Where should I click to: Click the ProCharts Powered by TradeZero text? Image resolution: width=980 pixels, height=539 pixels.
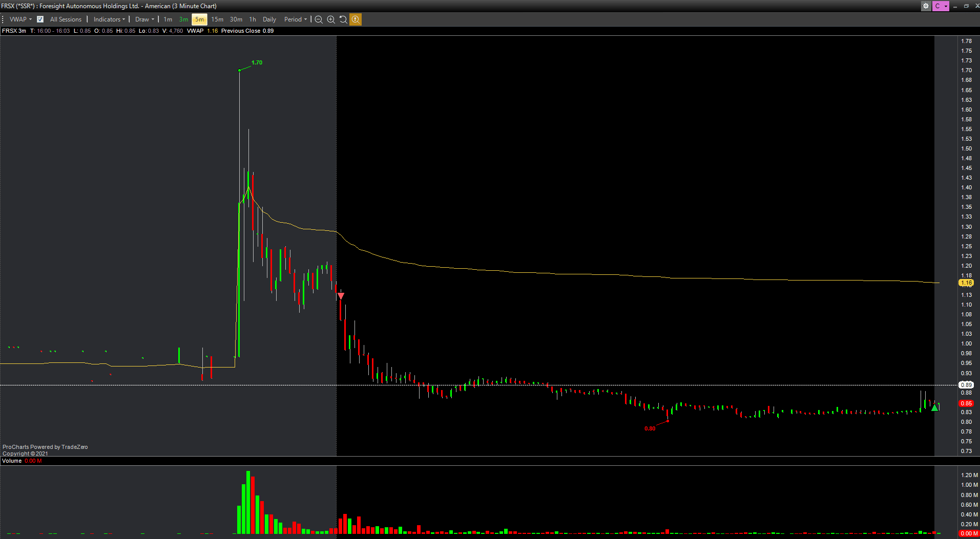click(45, 447)
